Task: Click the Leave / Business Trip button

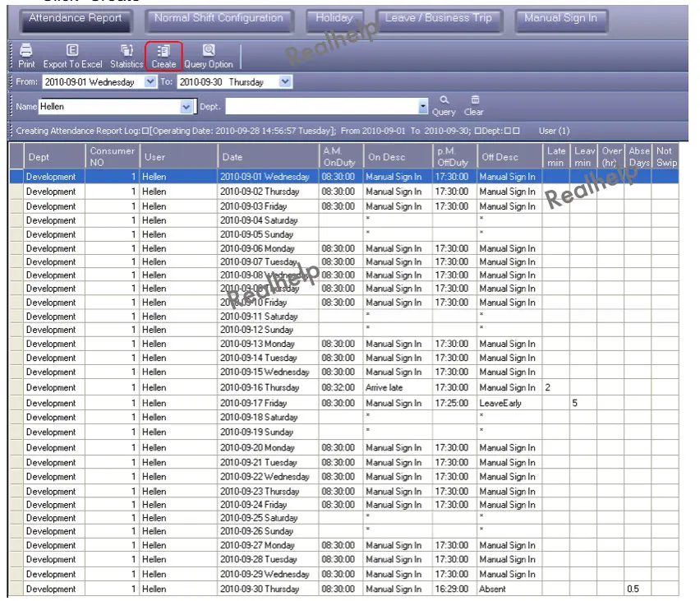Action: [440, 18]
